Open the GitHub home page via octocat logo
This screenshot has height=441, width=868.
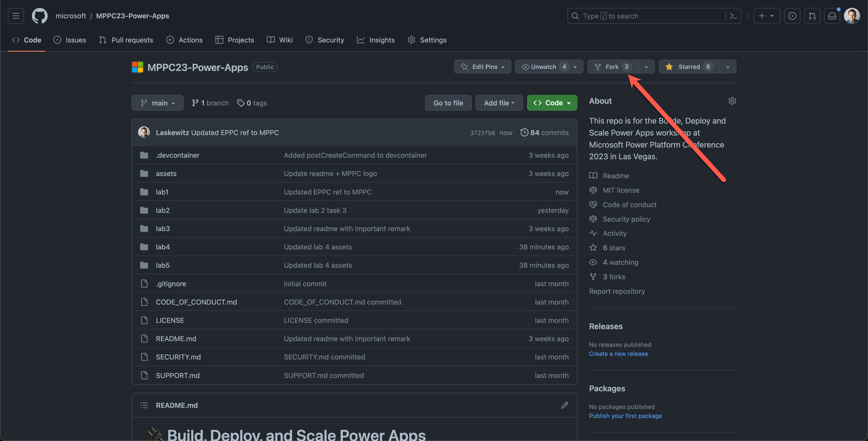point(39,16)
